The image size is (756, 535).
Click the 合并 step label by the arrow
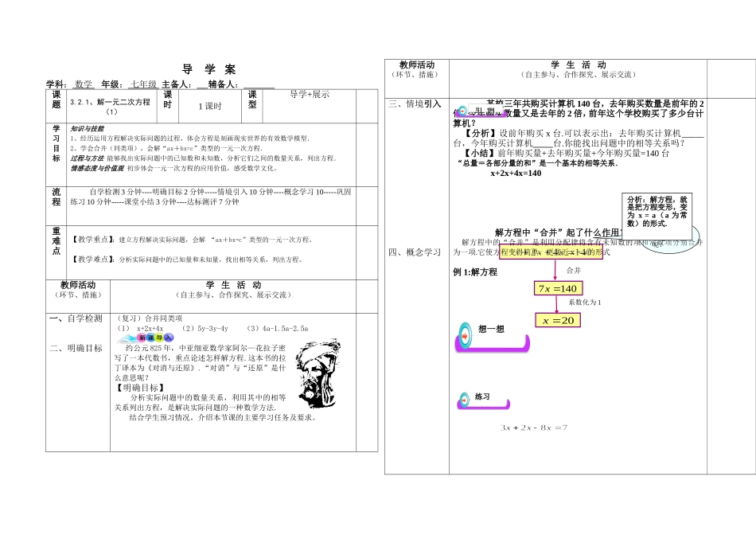point(573,271)
